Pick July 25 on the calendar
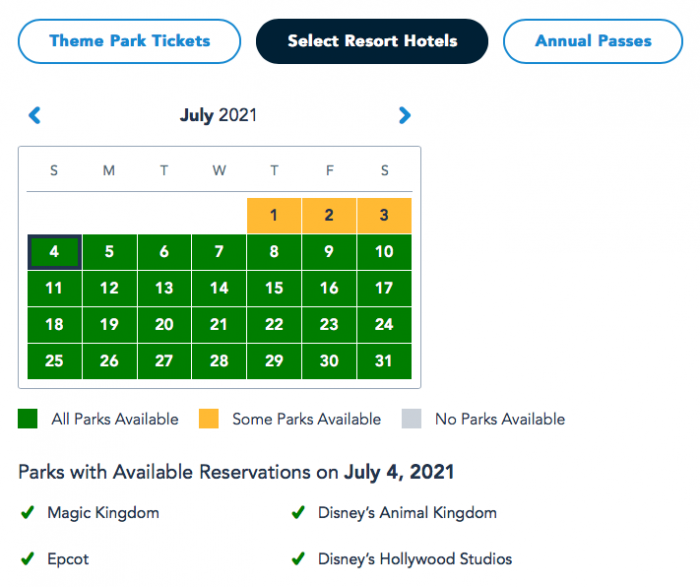 [54, 361]
